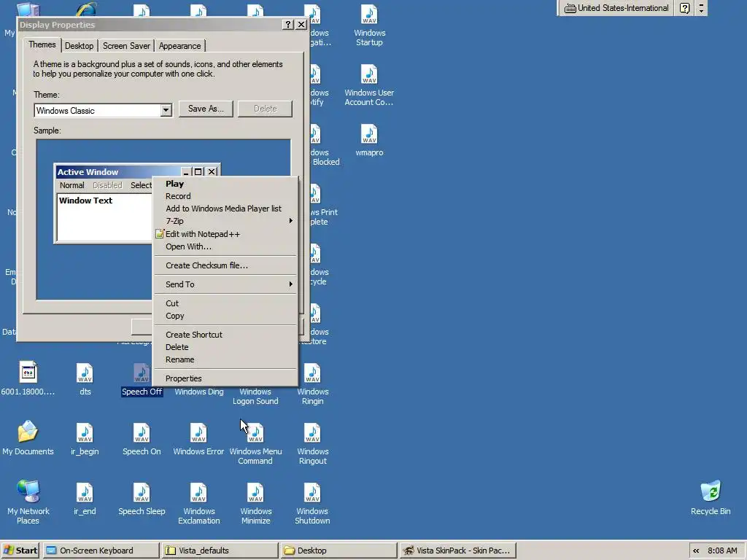Switch to the Desktop tab
Viewport: 747px width, 560px height.
coord(79,46)
